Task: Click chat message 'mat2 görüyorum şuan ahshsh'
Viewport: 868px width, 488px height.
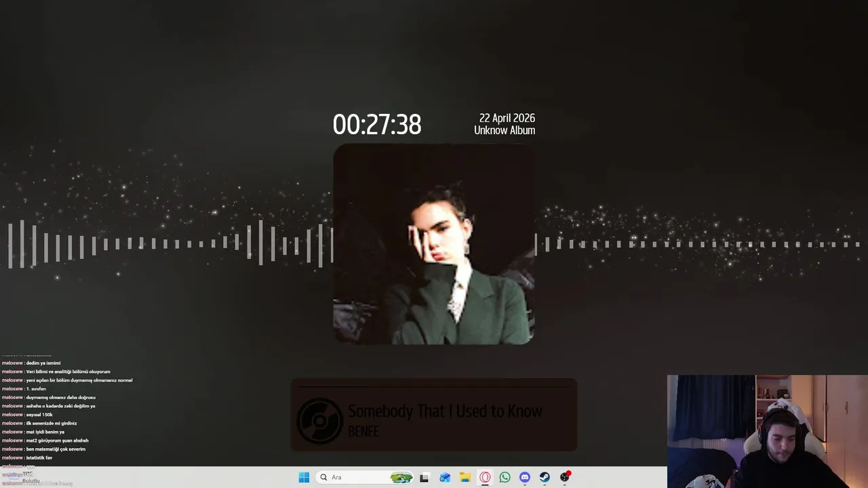Action: 57,441
